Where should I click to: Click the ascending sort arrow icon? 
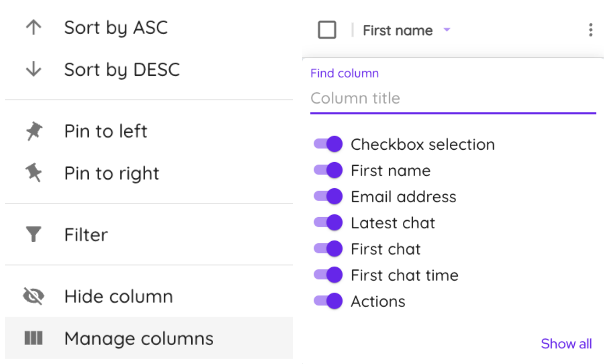pyautogui.click(x=33, y=27)
